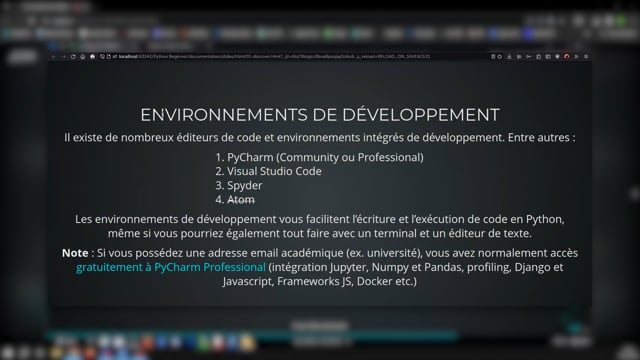Click the browser reload button
This screenshot has height=360, width=640.
coord(73,57)
